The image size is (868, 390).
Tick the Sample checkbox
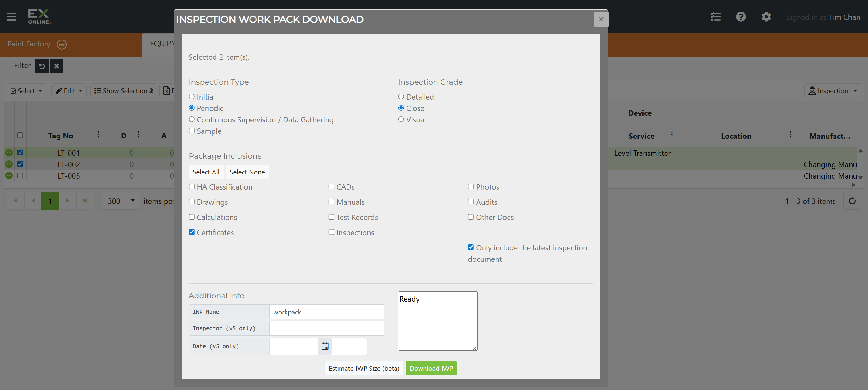point(192,131)
